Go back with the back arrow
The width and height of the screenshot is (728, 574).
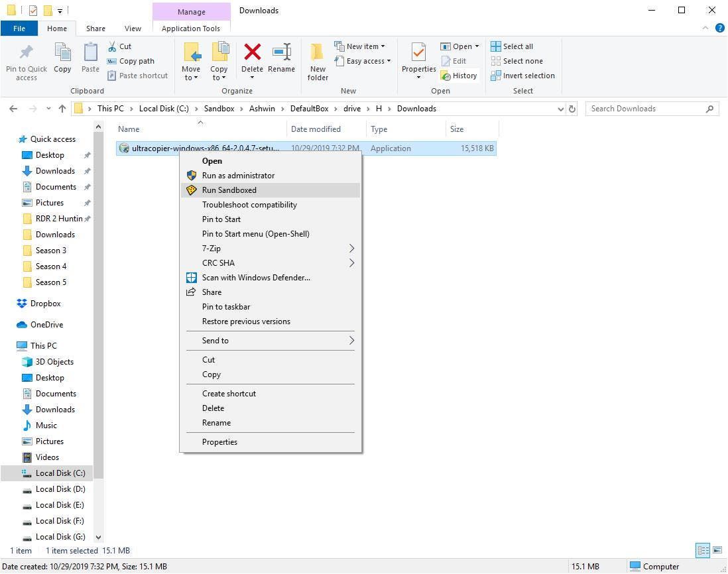(x=13, y=109)
